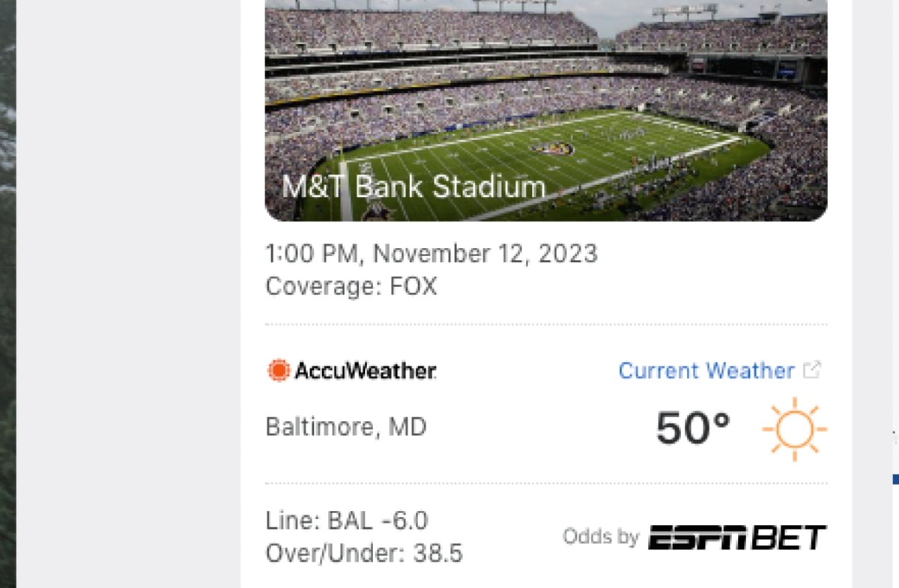
Task: Click the sunny weather condition icon
Action: point(795,429)
